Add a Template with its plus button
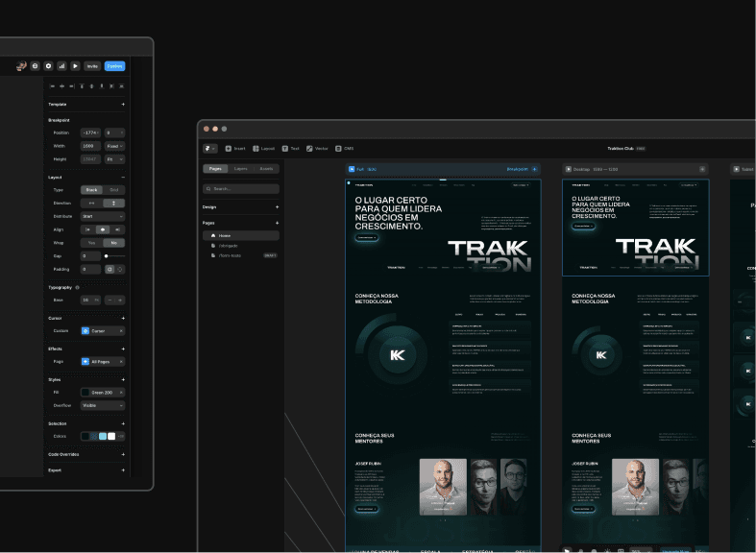 [x=123, y=104]
